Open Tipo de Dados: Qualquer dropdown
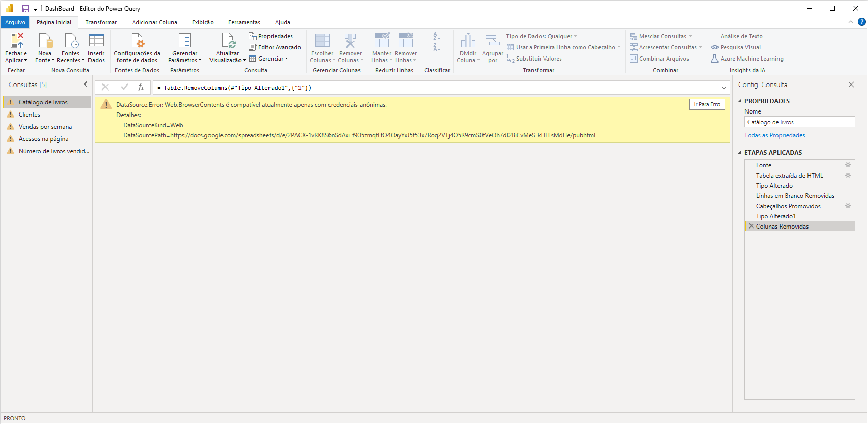Image resolution: width=868 pixels, height=424 pixels. (x=542, y=36)
